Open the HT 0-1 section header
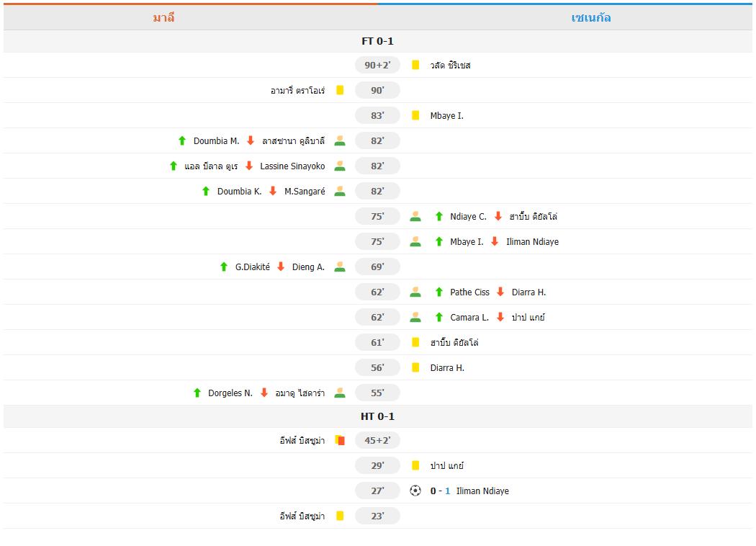Screen dimensions: 756x546 point(378,416)
